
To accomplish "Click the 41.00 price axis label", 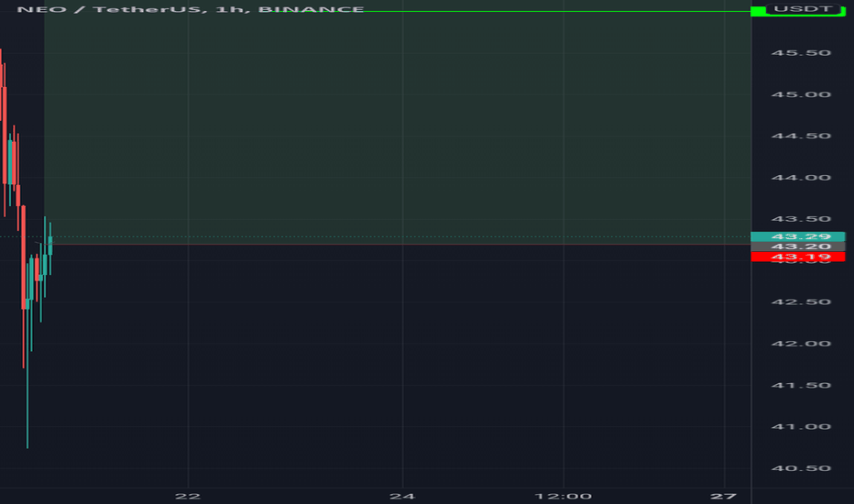I will click(x=801, y=427).
